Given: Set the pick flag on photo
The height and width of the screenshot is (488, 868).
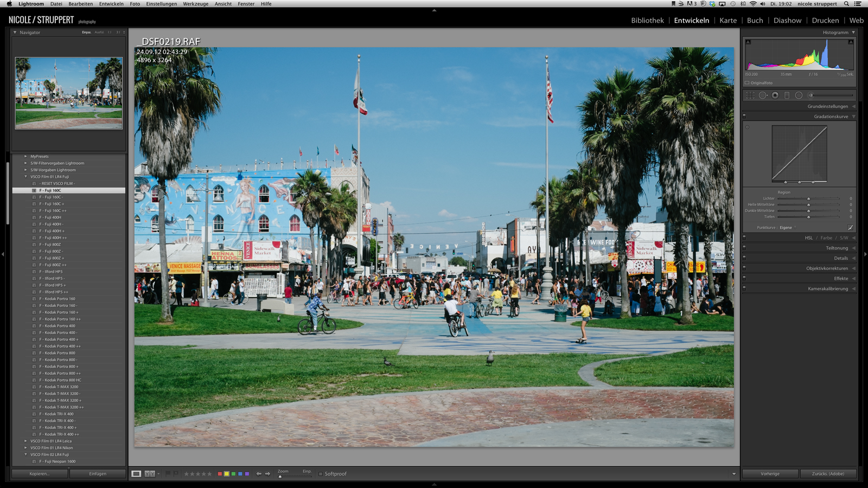Looking at the screenshot, I should coord(168,473).
